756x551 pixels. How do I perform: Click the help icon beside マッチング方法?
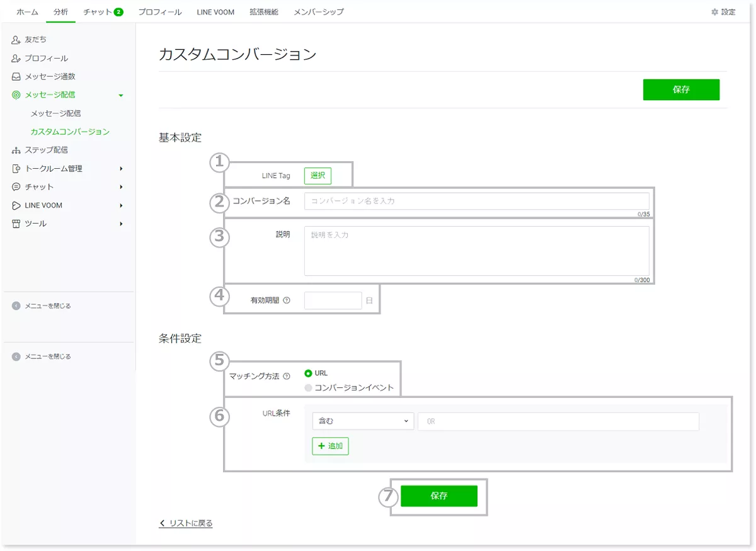pos(287,377)
